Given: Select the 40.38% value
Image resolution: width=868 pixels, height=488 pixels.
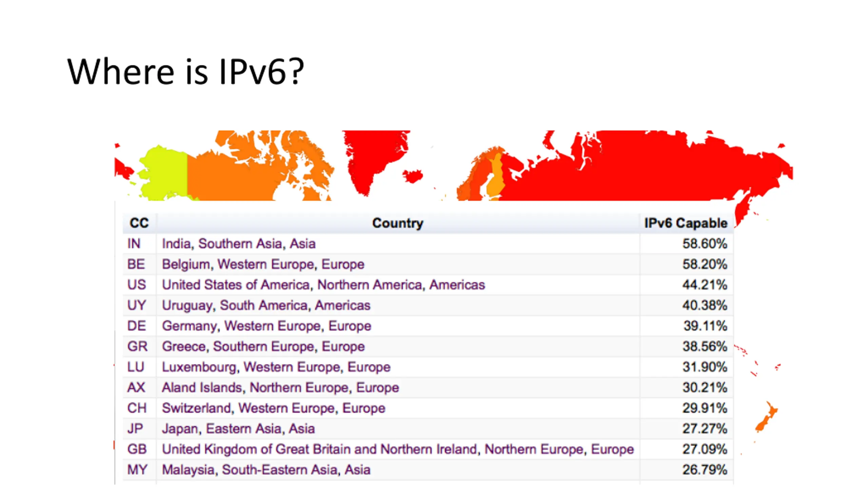Looking at the screenshot, I should (x=705, y=305).
